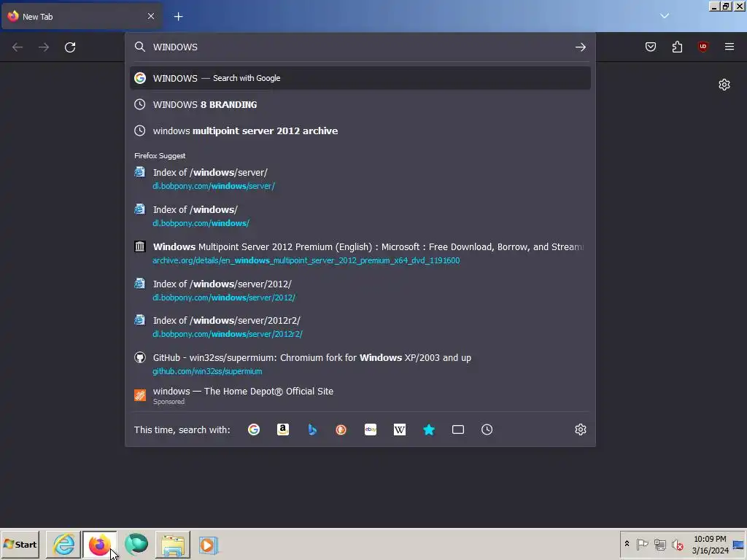Viewport: 747px width, 560px height.
Task: Launch the media player from taskbar
Action: [209, 544]
